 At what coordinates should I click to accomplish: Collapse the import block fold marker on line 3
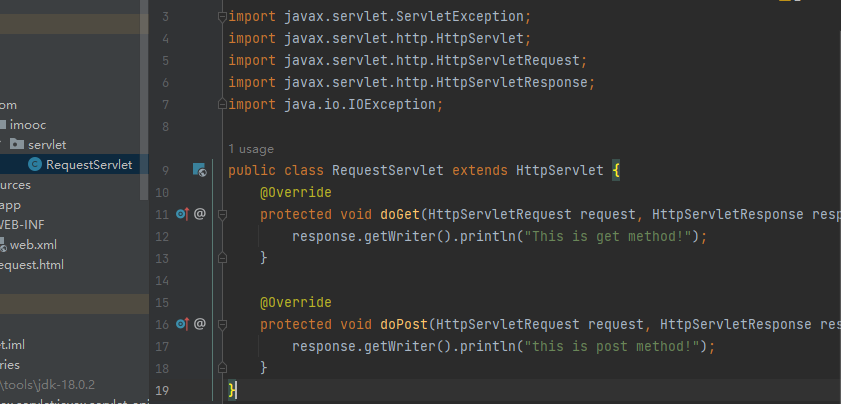tap(222, 17)
